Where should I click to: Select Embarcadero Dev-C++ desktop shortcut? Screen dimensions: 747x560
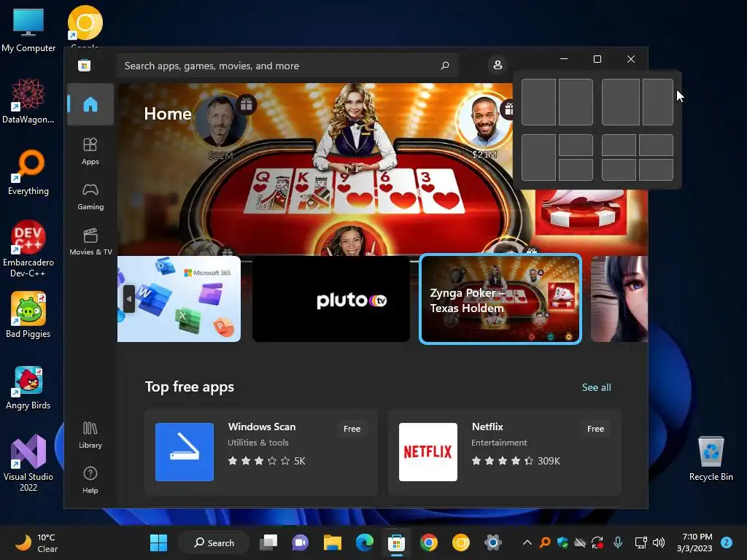point(28,249)
